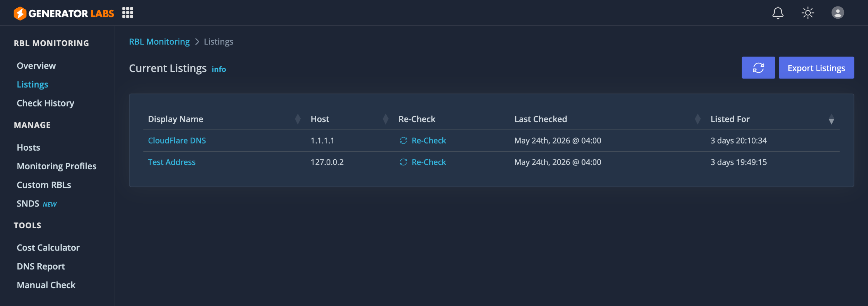
Task: Click listed duration 3 days 19:49:15
Action: pyautogui.click(x=738, y=162)
